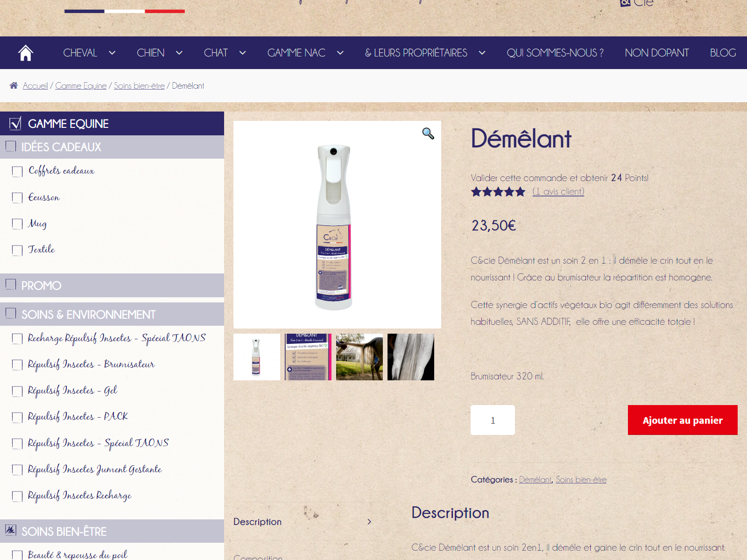
Task: Tick the Mug category checkbox
Action: 17,224
